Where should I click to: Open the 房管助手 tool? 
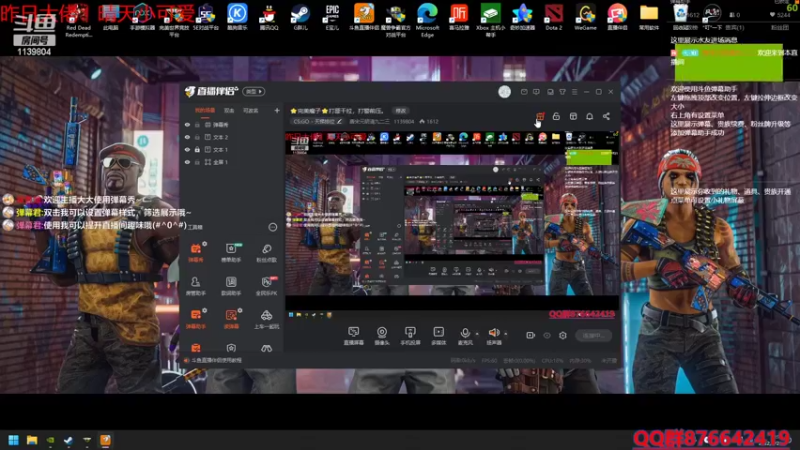point(196,286)
